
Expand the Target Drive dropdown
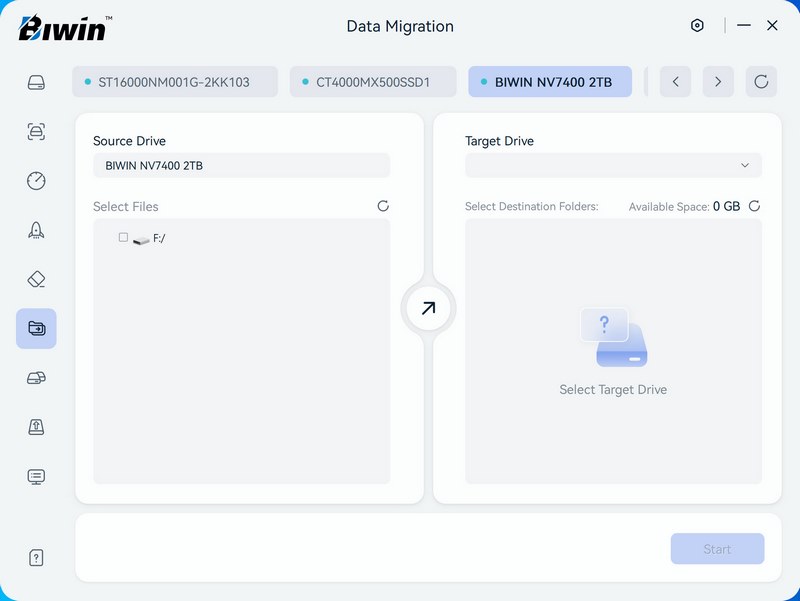(613, 165)
